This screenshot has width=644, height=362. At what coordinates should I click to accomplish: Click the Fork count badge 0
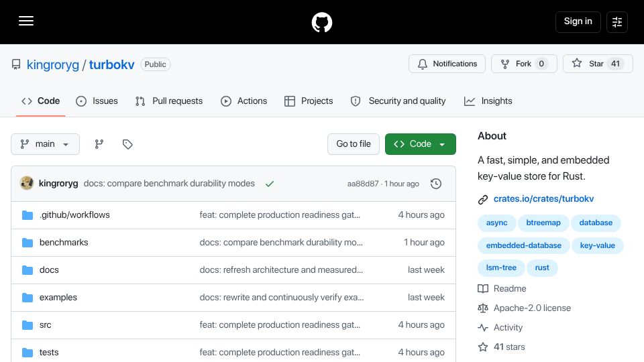(541, 64)
